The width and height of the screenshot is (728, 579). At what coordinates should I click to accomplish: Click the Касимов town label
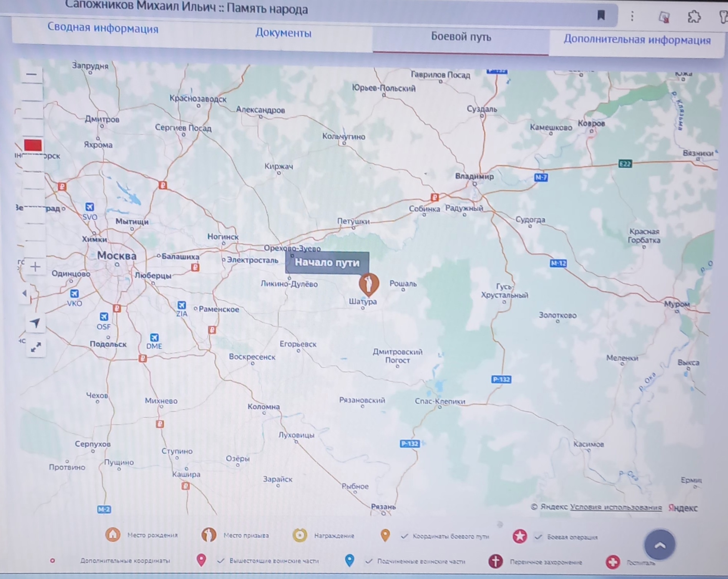(589, 444)
